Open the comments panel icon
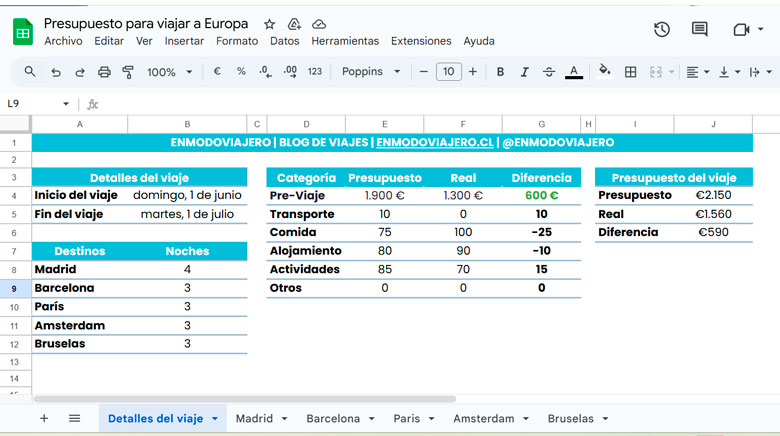The height and width of the screenshot is (436, 780). pyautogui.click(x=699, y=29)
